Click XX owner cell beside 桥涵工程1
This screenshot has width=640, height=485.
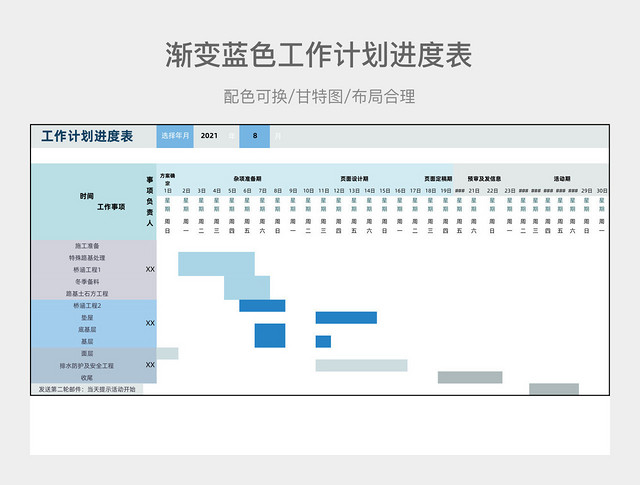point(150,269)
